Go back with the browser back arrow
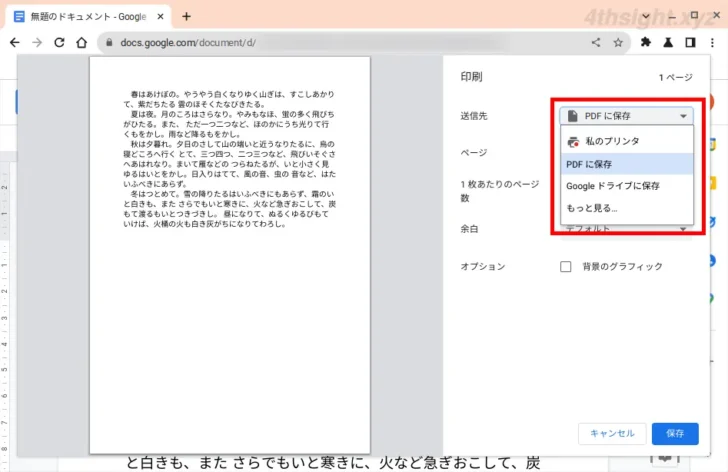Screen dimensions: 728x472 point(15,43)
